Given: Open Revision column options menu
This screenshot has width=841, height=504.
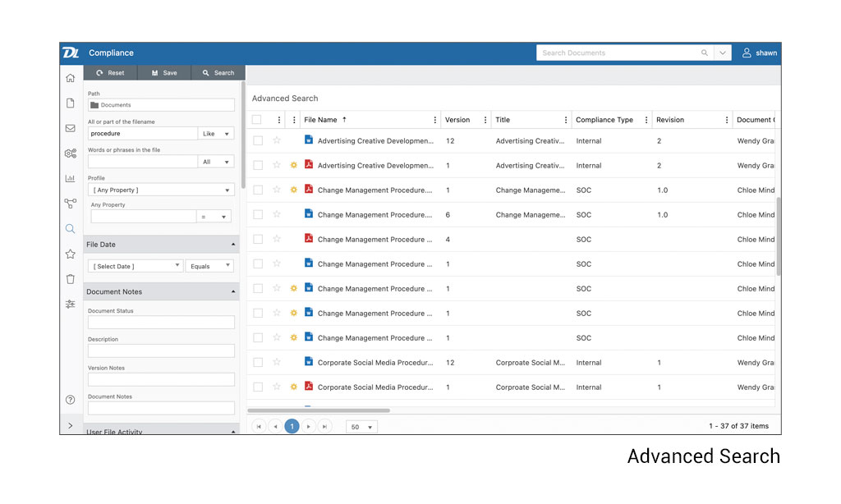Looking at the screenshot, I should pyautogui.click(x=727, y=120).
